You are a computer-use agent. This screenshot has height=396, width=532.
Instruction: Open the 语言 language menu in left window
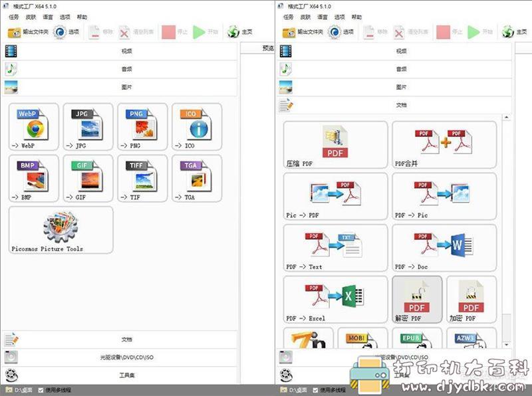tap(47, 17)
